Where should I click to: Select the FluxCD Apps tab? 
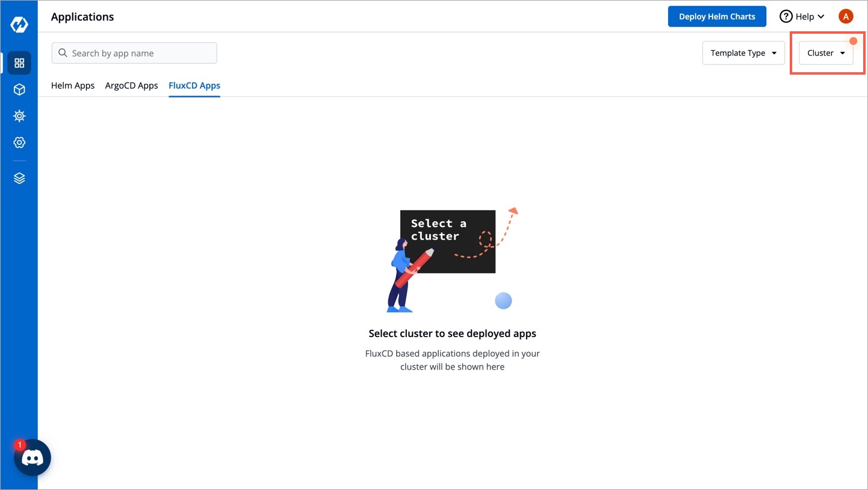[194, 85]
